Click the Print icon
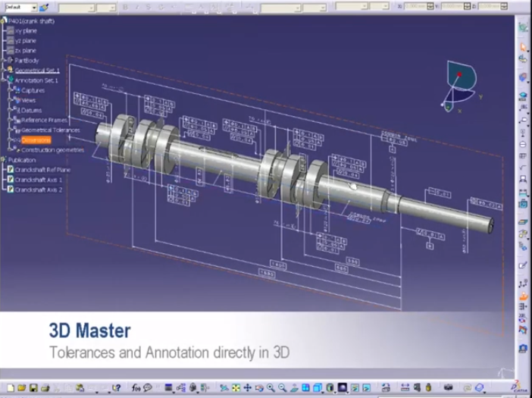 [45, 387]
